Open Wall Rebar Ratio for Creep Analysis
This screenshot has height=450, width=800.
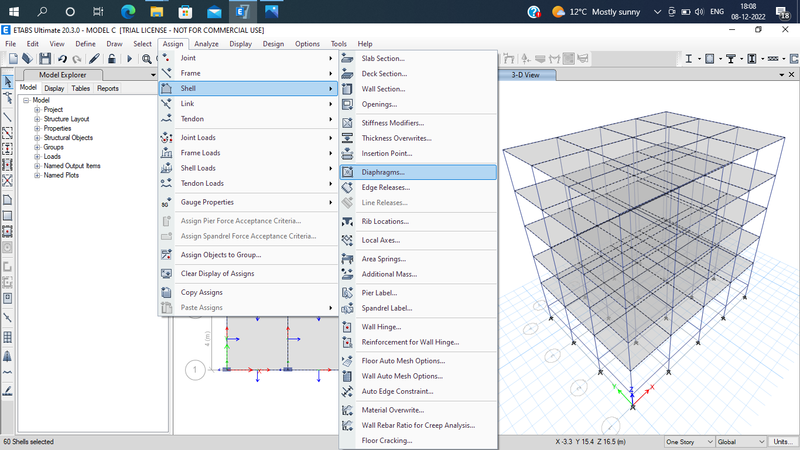point(418,426)
